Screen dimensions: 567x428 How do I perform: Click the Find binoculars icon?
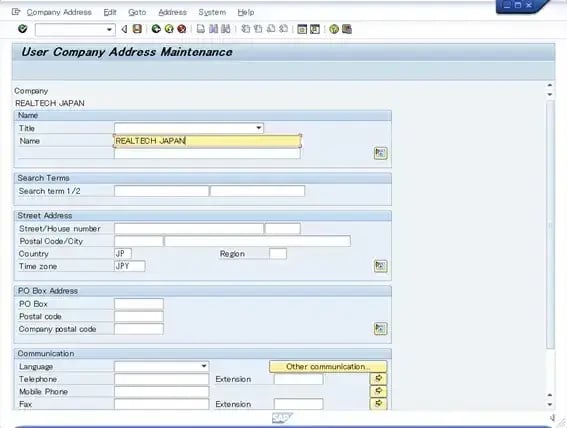(x=214, y=29)
